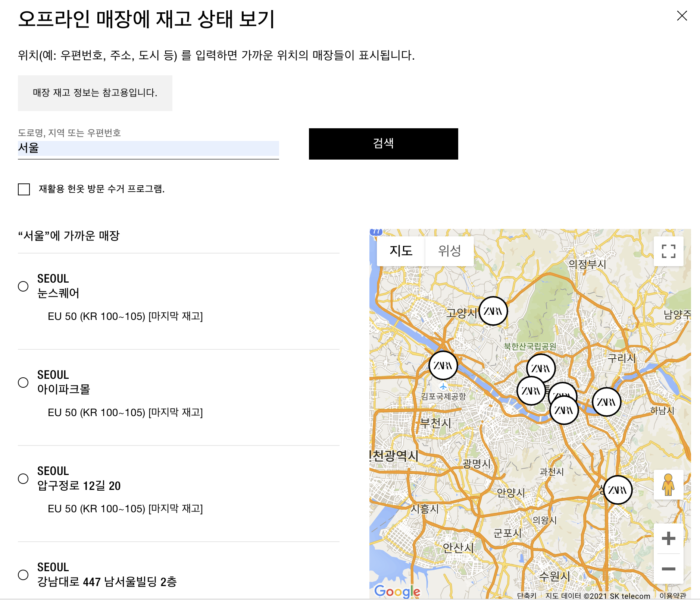Open the Google logo link on map
This screenshot has width=700, height=601.
tap(397, 591)
